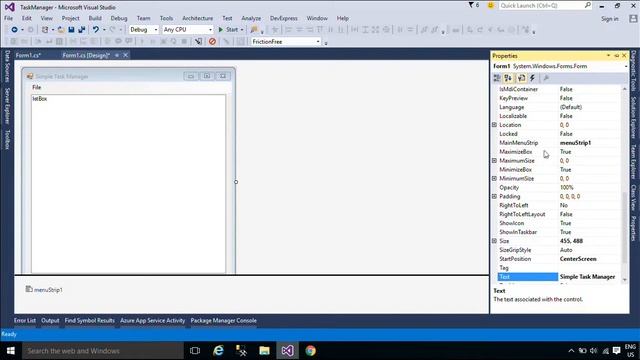
Task: Show Events with the lightning icon
Action: pos(532,78)
